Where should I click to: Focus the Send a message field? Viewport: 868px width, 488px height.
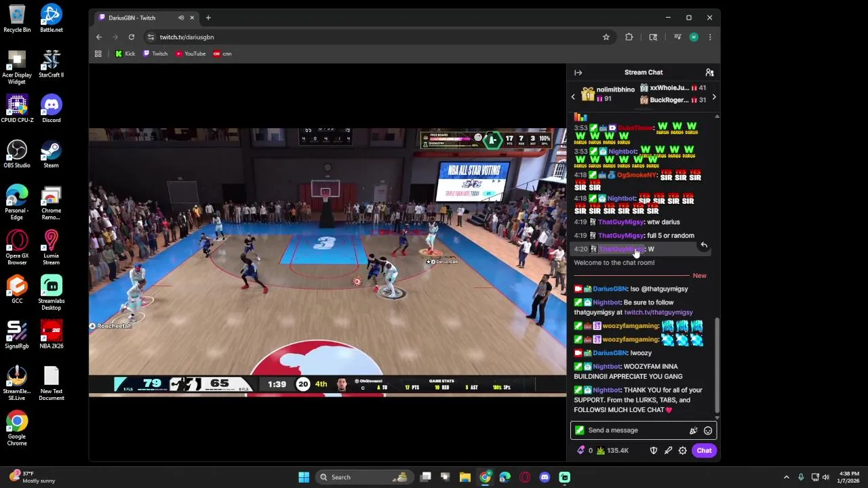click(643, 430)
